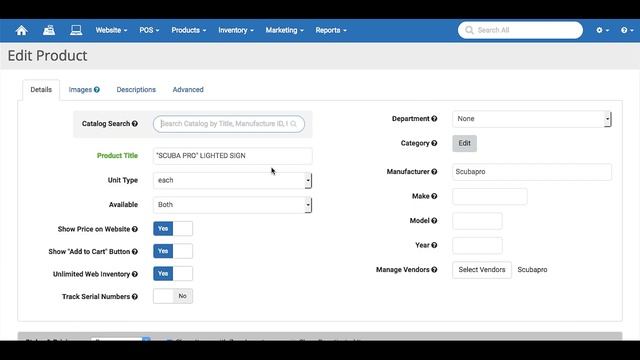Screen dimensions: 640x360
Task: Open the Unit Type dropdown
Action: (233, 180)
